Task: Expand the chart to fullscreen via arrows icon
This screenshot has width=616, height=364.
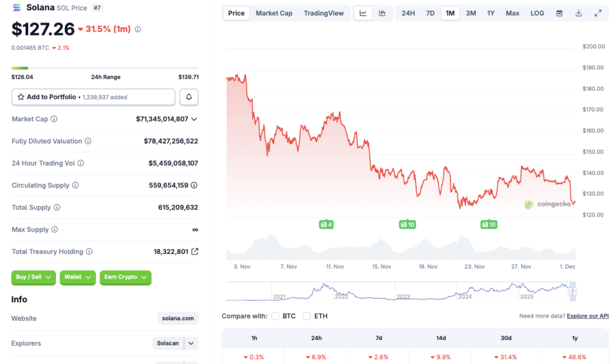Action: point(598,13)
